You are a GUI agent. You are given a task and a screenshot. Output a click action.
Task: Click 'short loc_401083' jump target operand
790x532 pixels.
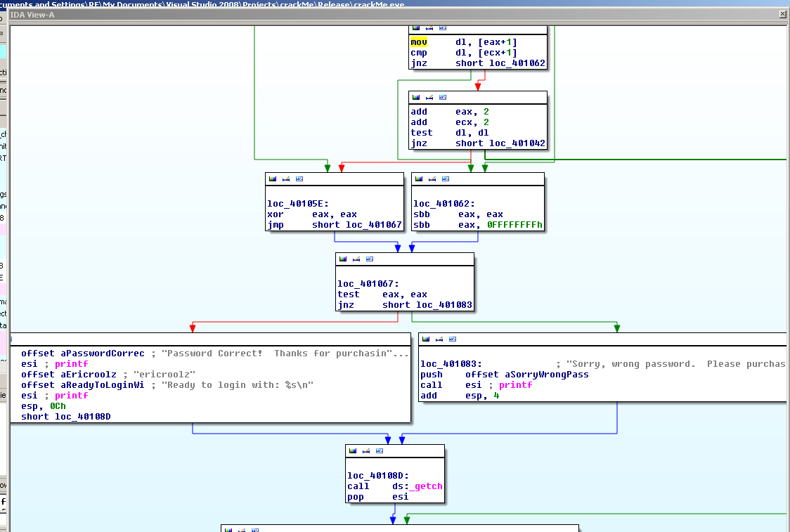tap(427, 305)
